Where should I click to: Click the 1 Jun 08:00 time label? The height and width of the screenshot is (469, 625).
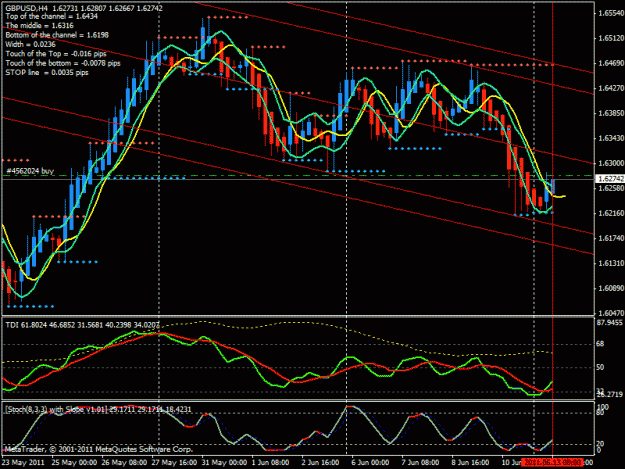click(x=271, y=462)
